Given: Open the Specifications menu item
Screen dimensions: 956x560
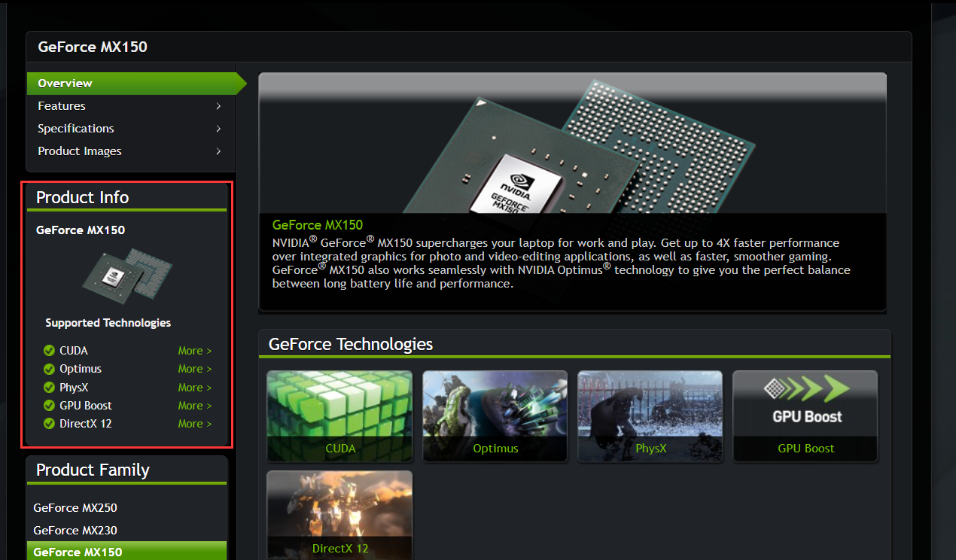Looking at the screenshot, I should point(132,129).
